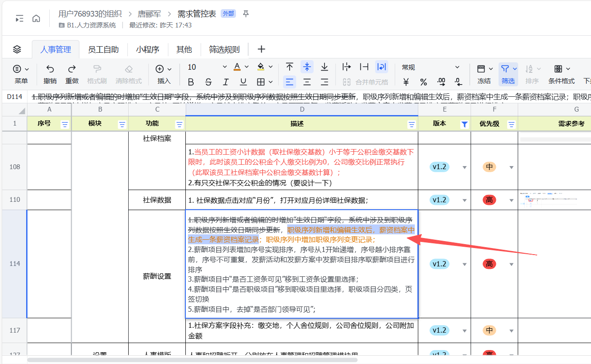Screen dimensions: 591x364
Task: Apply currency (¥) number format
Action: (406, 82)
